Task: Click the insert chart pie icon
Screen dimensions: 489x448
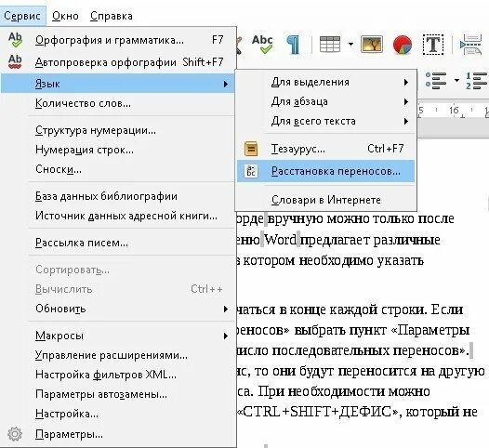Action: click(x=403, y=45)
